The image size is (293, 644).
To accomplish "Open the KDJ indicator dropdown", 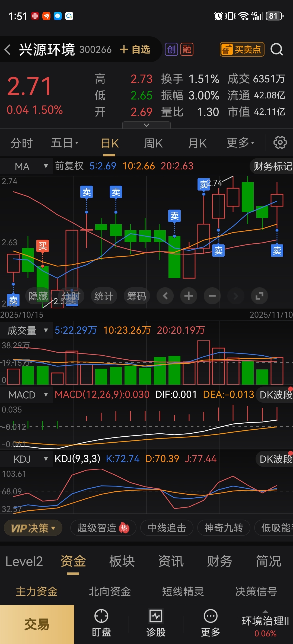I will 26,459.
